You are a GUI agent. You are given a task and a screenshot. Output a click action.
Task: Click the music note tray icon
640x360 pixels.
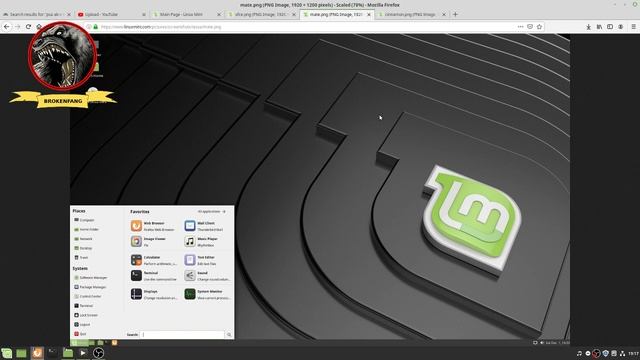click(x=579, y=353)
